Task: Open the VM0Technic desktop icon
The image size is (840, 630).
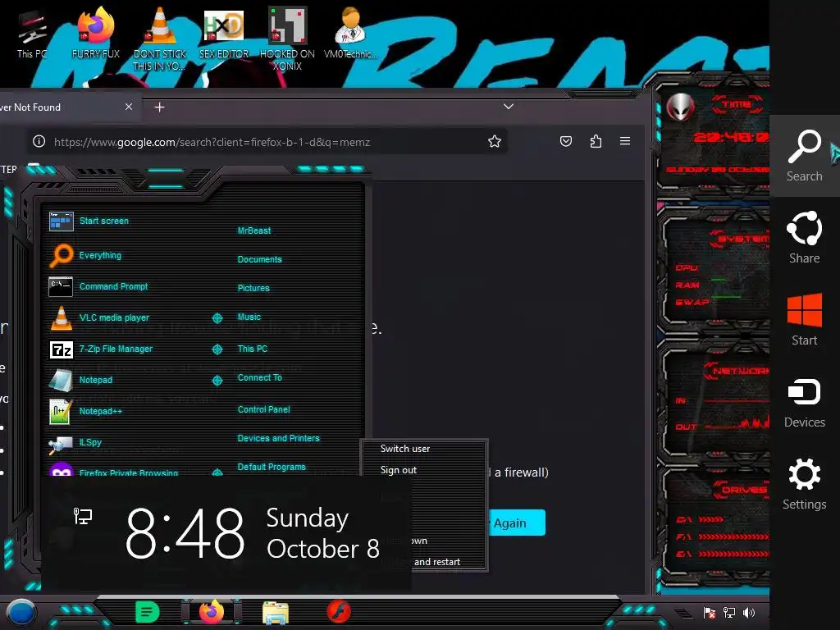Action: [x=350, y=33]
